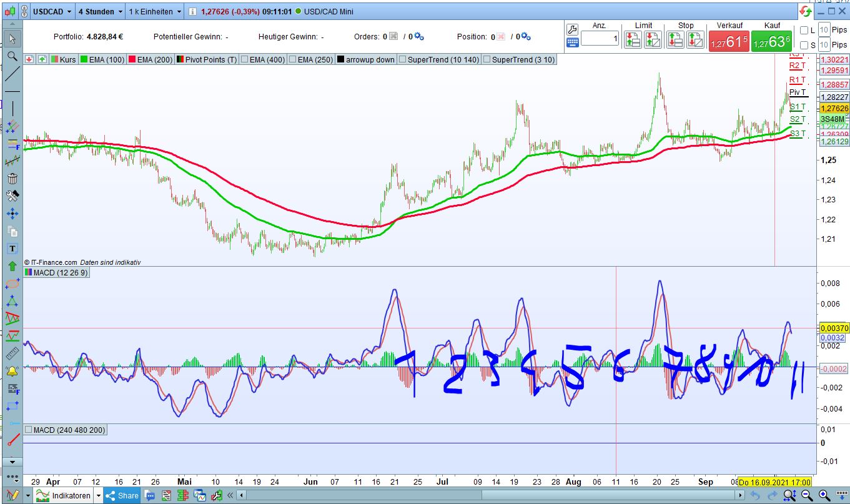Click the keyboard icon below wrench
Image resolution: width=850 pixels, height=504 pixels.
572,42
